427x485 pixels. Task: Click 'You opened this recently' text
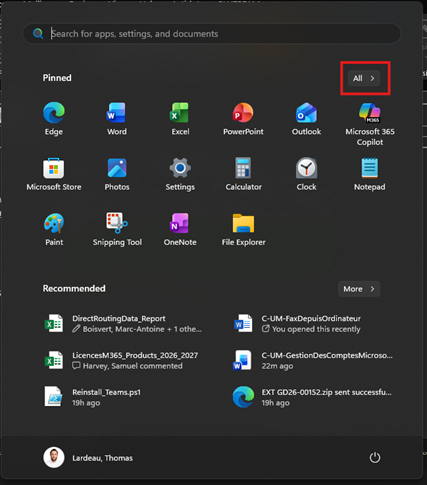316,329
